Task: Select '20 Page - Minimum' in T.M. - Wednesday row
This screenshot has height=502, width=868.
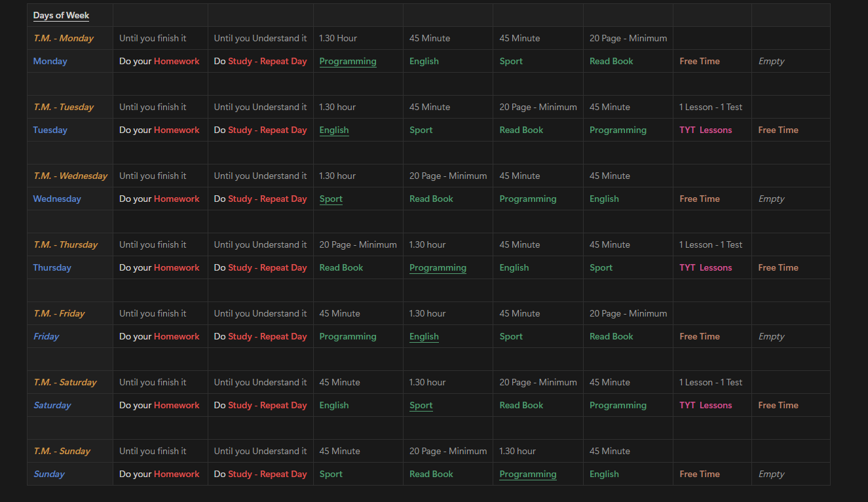Action: (448, 176)
